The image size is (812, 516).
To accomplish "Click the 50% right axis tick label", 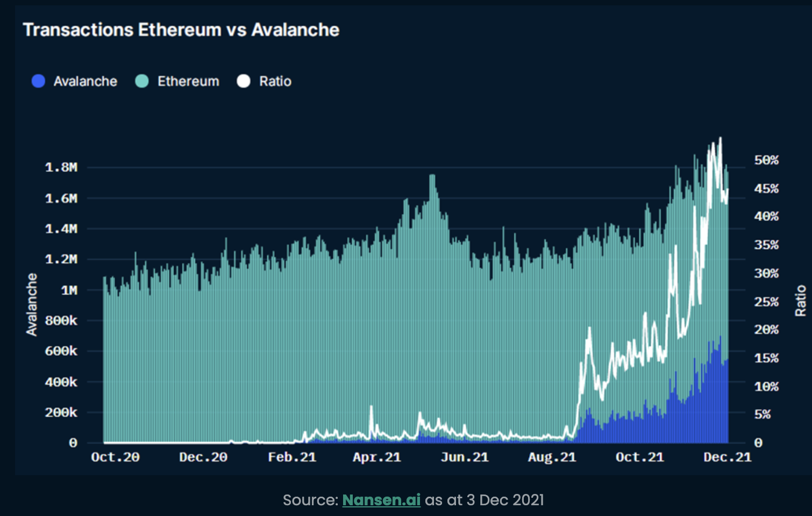I will pos(766,160).
